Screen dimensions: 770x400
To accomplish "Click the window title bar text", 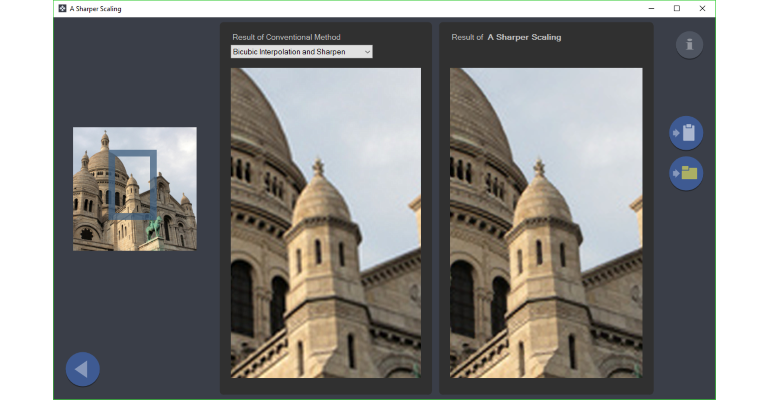I will point(95,8).
